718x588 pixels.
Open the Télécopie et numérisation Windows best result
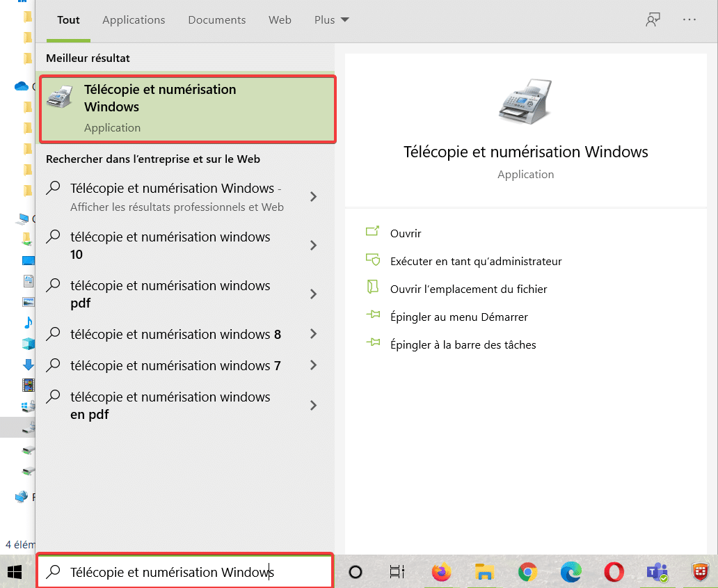188,109
